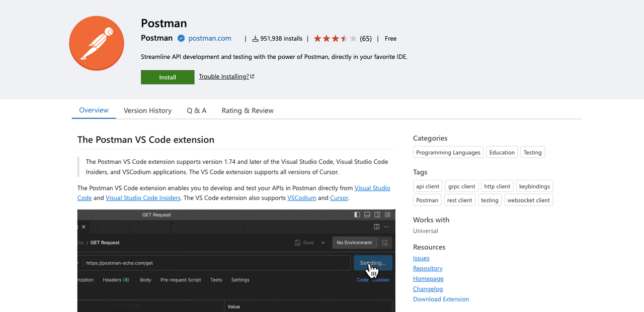Click the websocket client tag
The height and width of the screenshot is (312, 644).
click(x=528, y=200)
